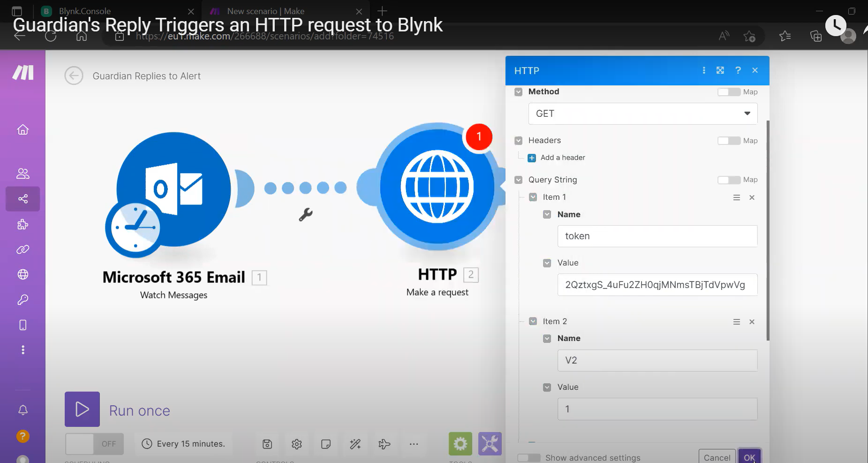This screenshot has height=463, width=868.
Task: Click Cancel in HTTP panel
Action: tap(717, 456)
